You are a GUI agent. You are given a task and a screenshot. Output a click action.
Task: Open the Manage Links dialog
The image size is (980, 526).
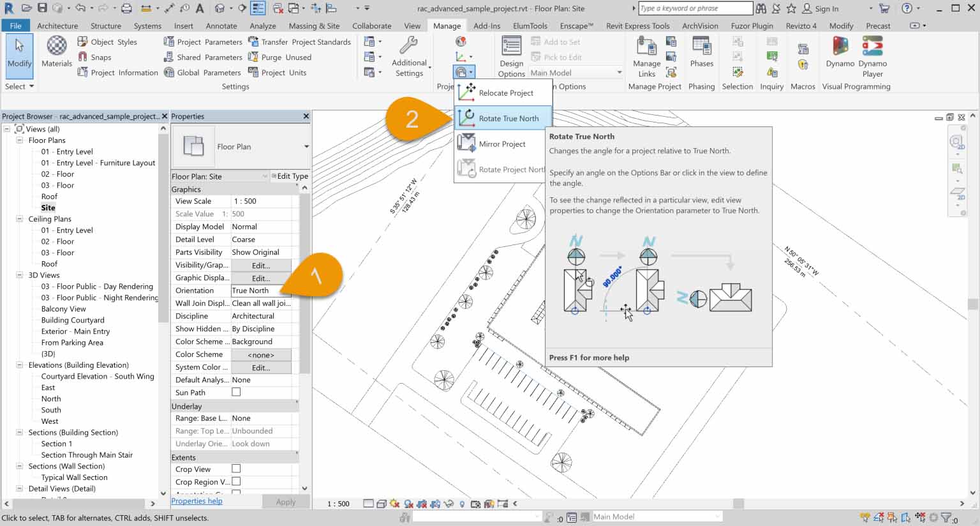tap(646, 55)
